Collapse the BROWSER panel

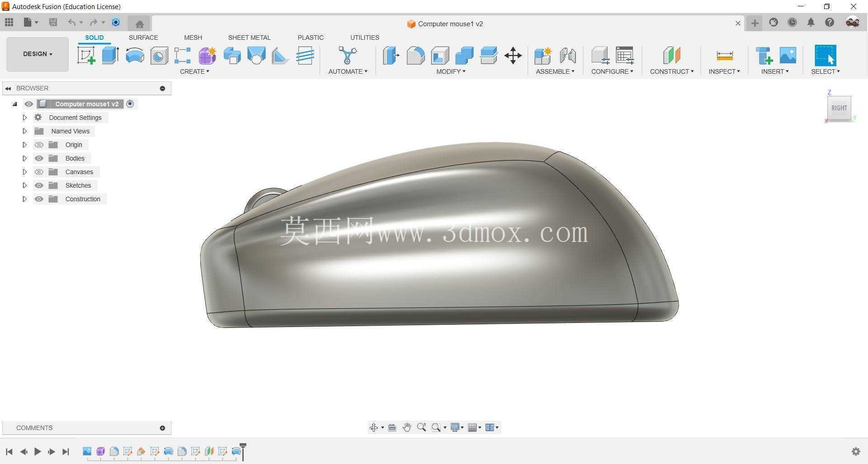point(8,88)
